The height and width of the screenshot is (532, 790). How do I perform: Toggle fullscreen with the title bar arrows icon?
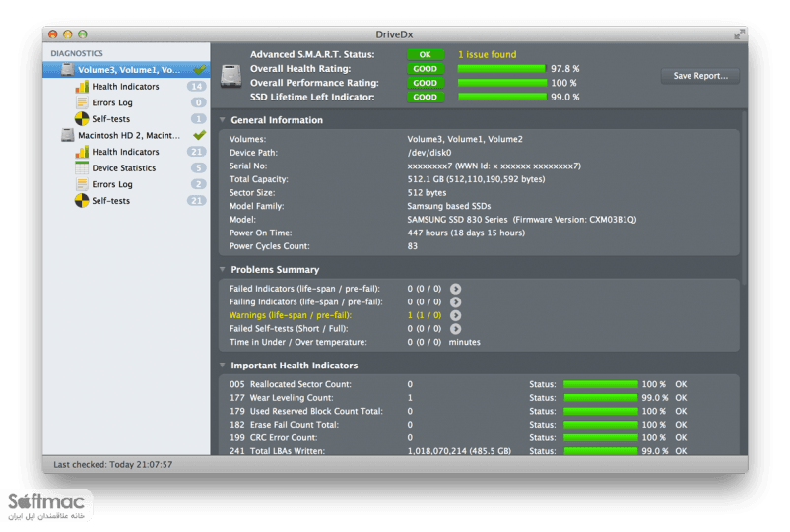(x=739, y=34)
